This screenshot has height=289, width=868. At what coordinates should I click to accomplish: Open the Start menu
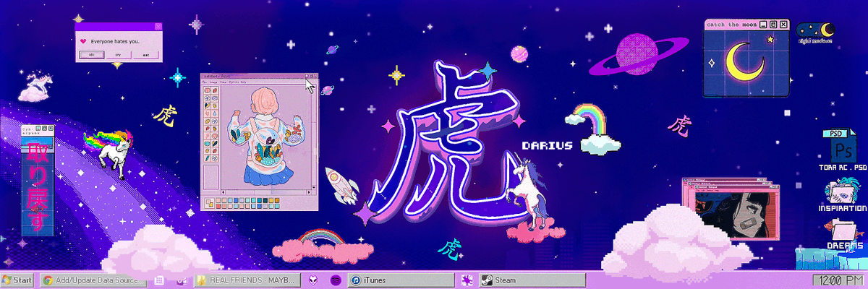17,280
